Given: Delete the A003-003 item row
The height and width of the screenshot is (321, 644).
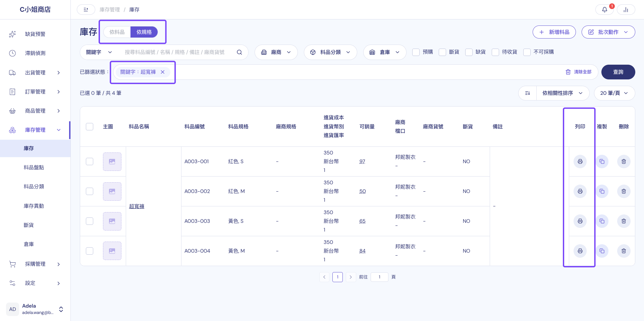Looking at the screenshot, I should [624, 221].
